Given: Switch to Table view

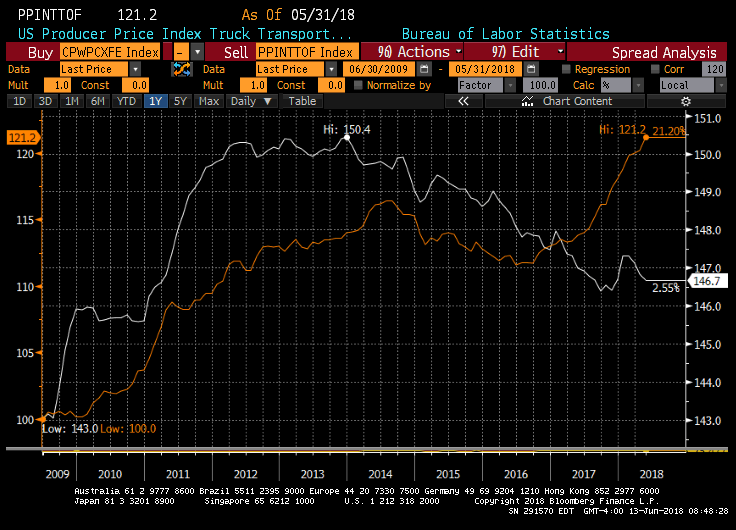Looking at the screenshot, I should tap(302, 101).
